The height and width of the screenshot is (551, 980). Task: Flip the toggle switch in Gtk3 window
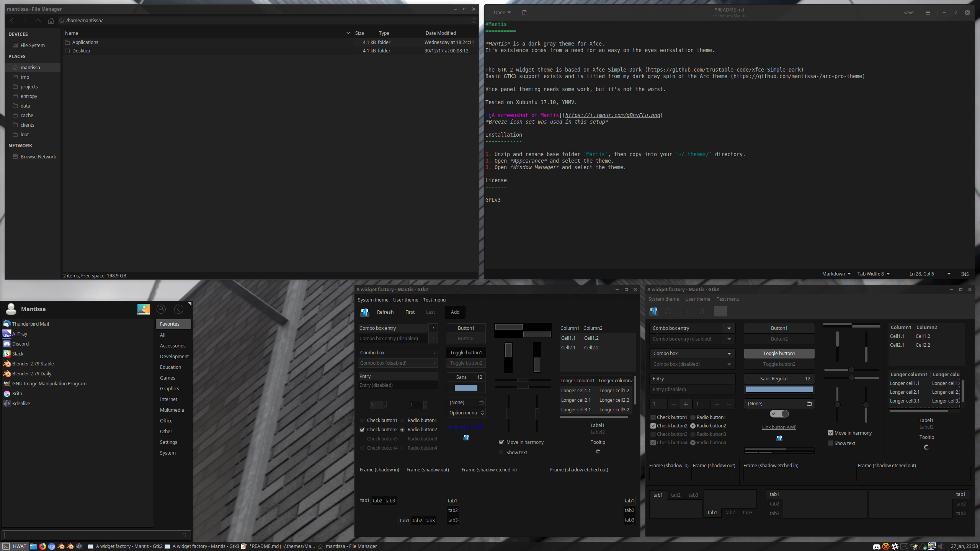click(779, 414)
